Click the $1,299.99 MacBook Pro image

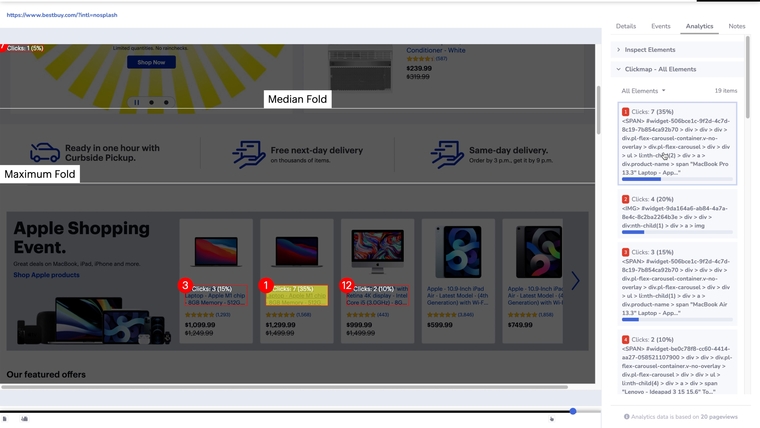297,252
